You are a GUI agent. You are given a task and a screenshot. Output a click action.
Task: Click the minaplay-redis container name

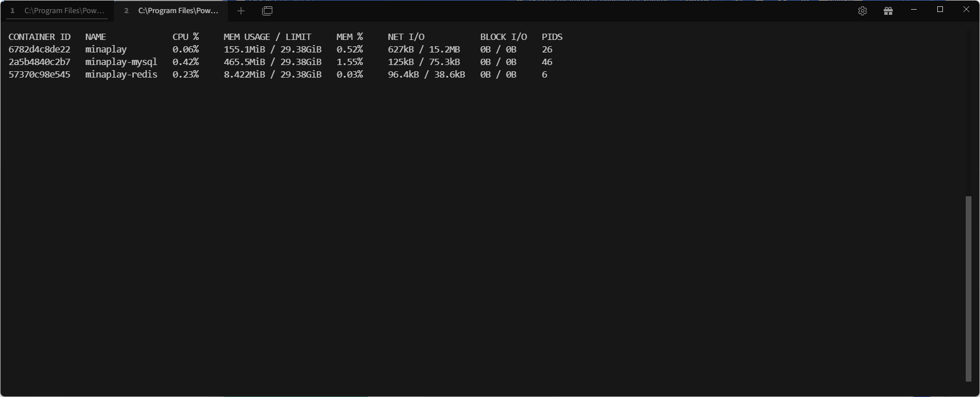pos(121,75)
